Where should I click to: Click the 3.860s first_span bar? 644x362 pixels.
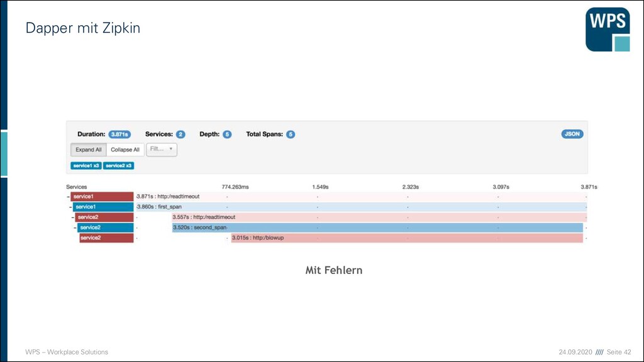(x=362, y=207)
